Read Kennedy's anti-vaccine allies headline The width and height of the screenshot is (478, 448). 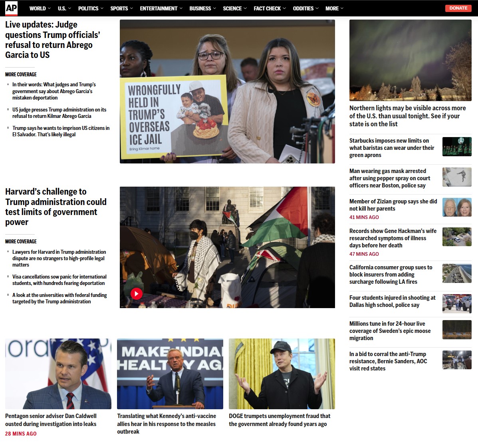(167, 424)
